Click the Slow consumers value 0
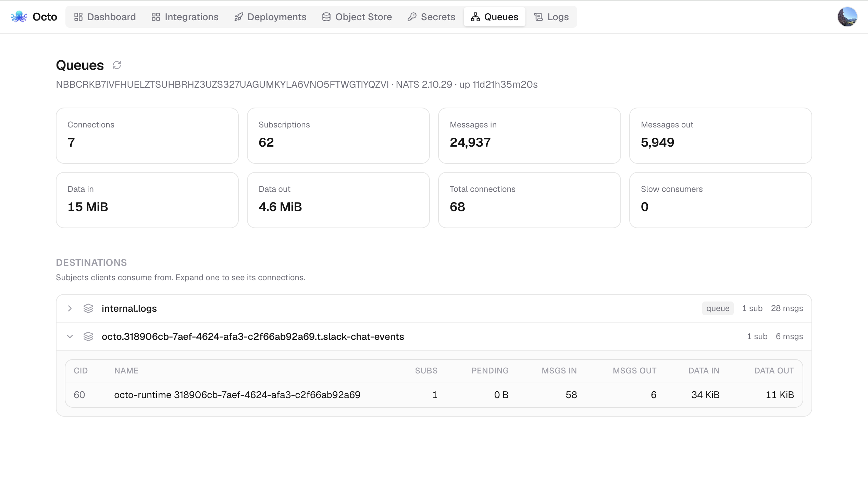Screen dimensions: 868x492 (x=645, y=207)
